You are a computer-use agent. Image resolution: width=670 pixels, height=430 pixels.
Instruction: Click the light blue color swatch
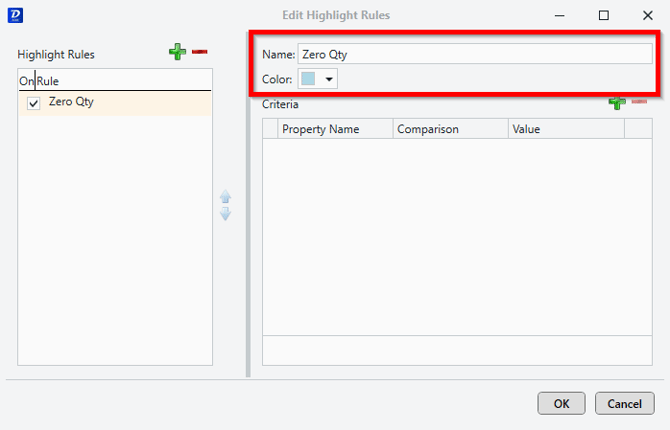click(x=309, y=79)
